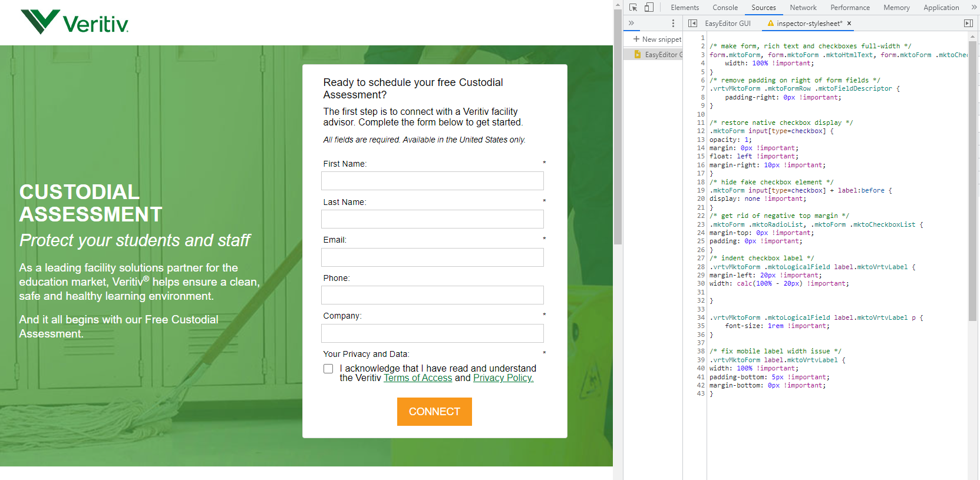Screen dimensions: 980x480
Task: Click line number 12 in the gutter
Action: coord(701,131)
